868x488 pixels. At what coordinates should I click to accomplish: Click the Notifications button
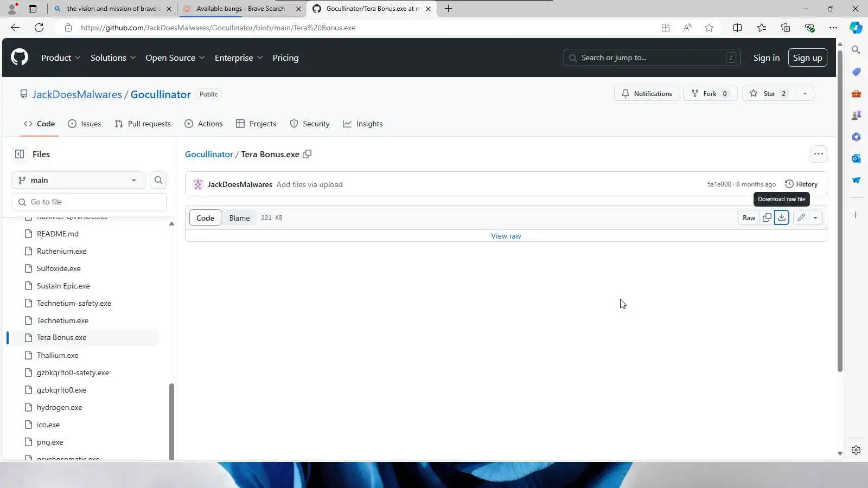click(x=646, y=94)
